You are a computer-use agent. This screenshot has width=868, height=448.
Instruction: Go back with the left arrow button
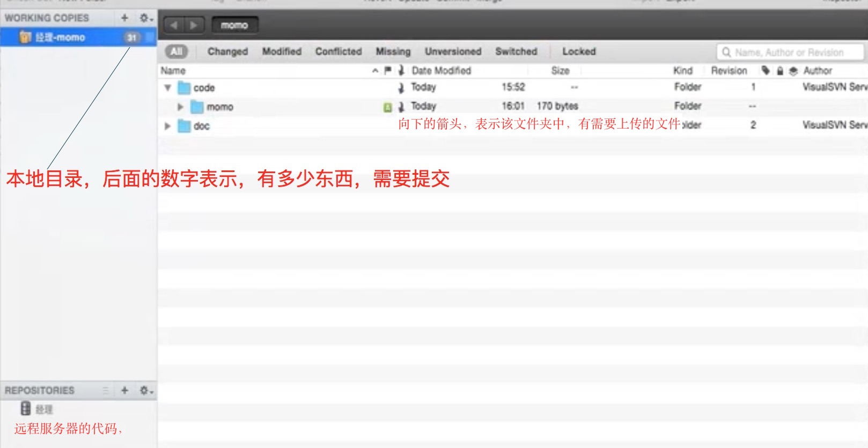[173, 25]
